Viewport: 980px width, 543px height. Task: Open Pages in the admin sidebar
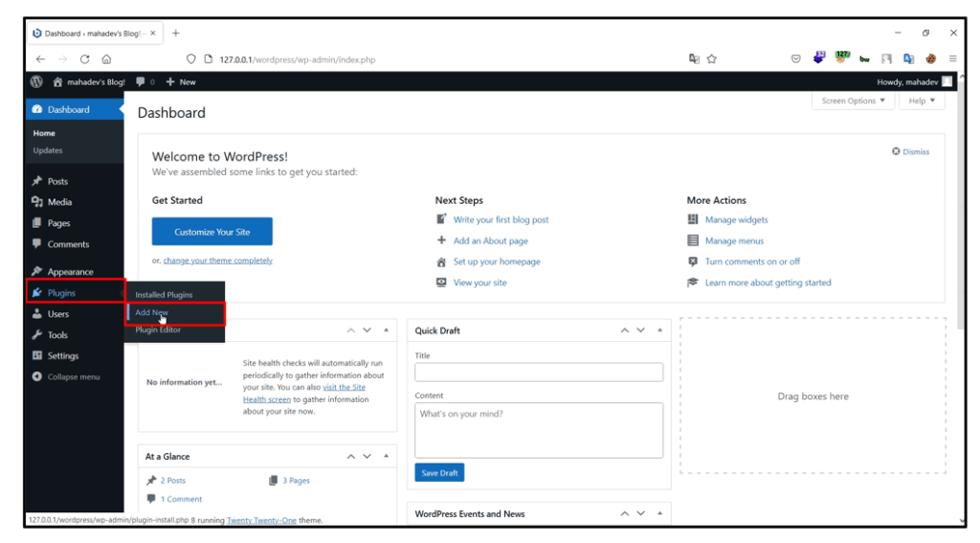58,223
